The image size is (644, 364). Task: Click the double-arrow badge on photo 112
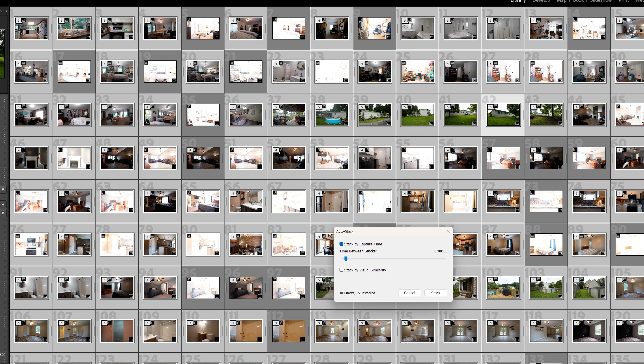pyautogui.click(x=281, y=323)
